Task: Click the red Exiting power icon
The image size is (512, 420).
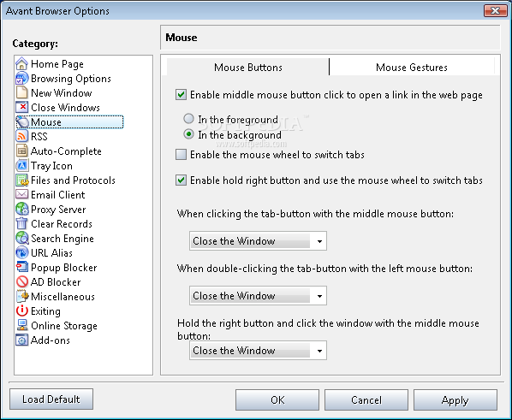Action: click(22, 311)
